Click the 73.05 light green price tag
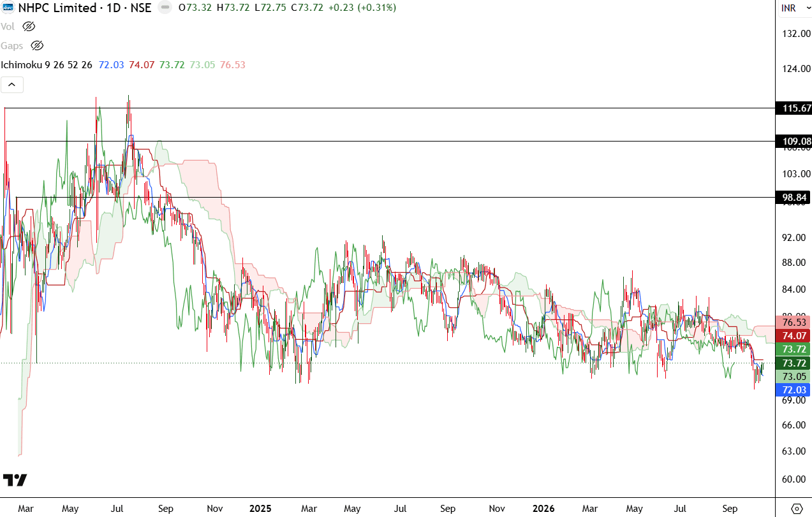The width and height of the screenshot is (812, 517). click(793, 376)
